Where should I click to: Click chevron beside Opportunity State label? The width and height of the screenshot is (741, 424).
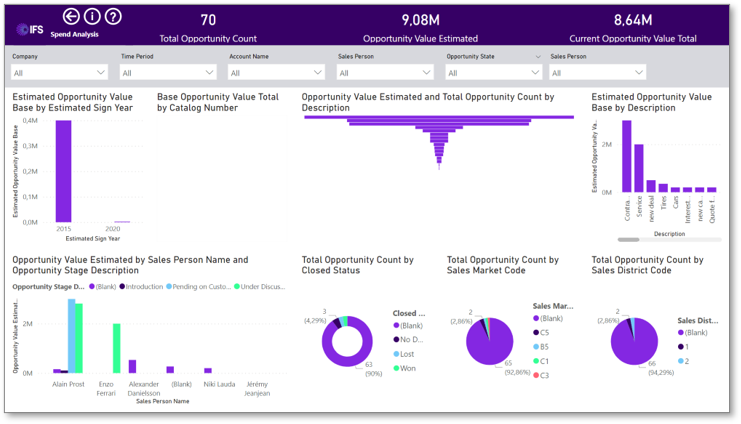pyautogui.click(x=538, y=57)
